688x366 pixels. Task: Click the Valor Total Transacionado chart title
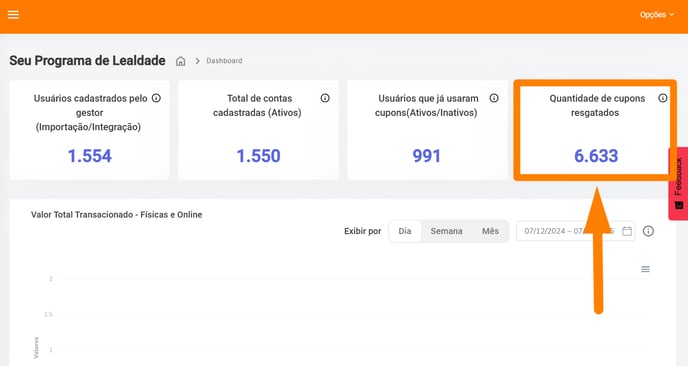click(x=116, y=215)
